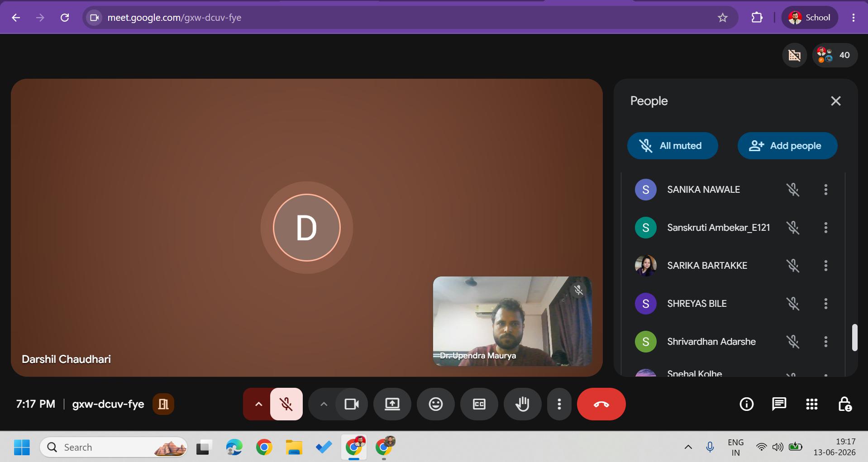Click Present now share screen icon
The width and height of the screenshot is (868, 462).
coord(392,404)
